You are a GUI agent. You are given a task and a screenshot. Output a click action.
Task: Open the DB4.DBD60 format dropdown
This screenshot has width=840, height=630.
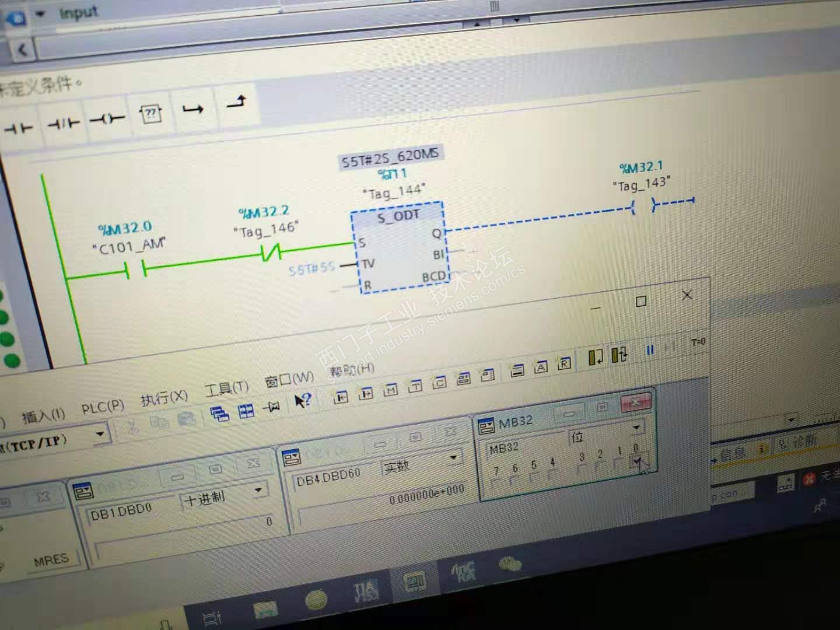click(453, 459)
